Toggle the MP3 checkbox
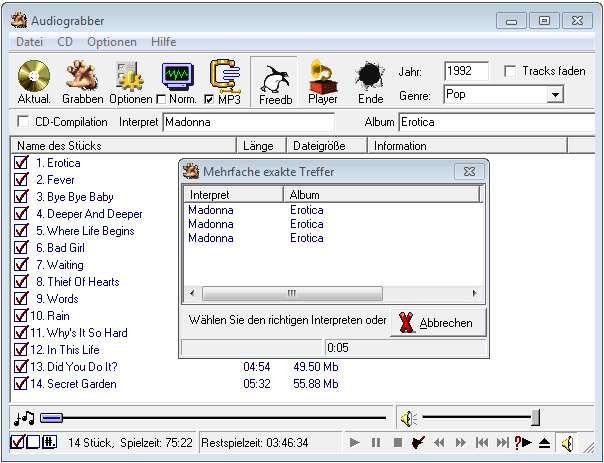This screenshot has height=463, width=604. point(208,100)
